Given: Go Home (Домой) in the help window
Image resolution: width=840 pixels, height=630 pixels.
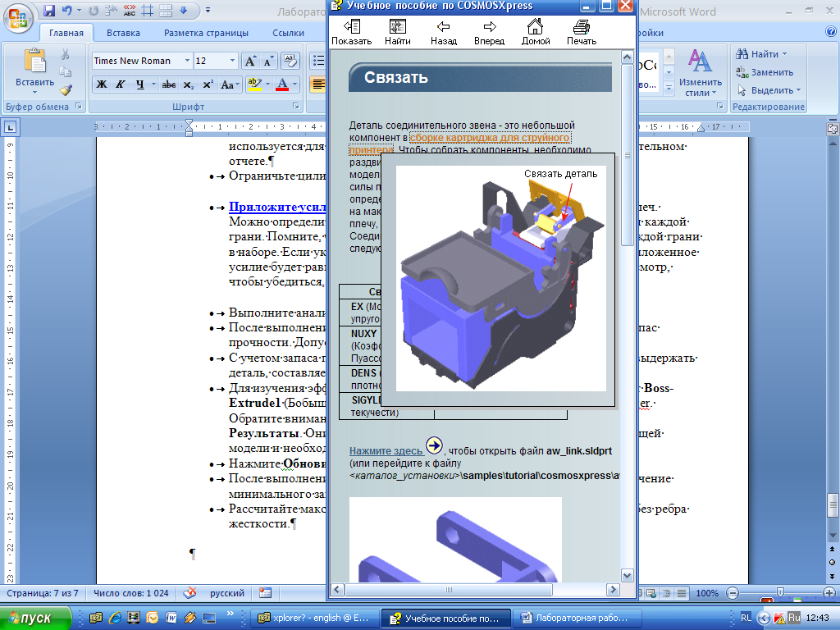Looking at the screenshot, I should (x=536, y=32).
